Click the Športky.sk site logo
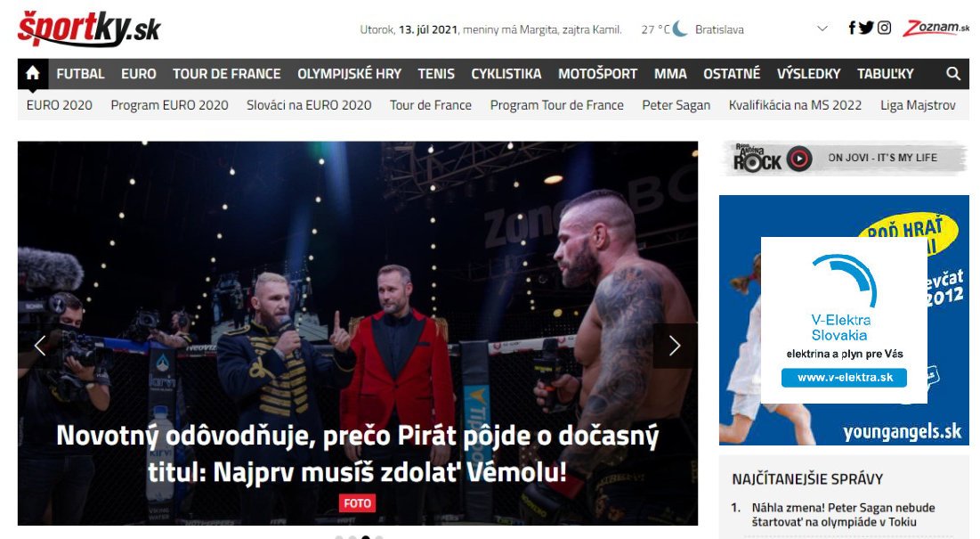Image resolution: width=980 pixels, height=539 pixels. click(x=89, y=29)
